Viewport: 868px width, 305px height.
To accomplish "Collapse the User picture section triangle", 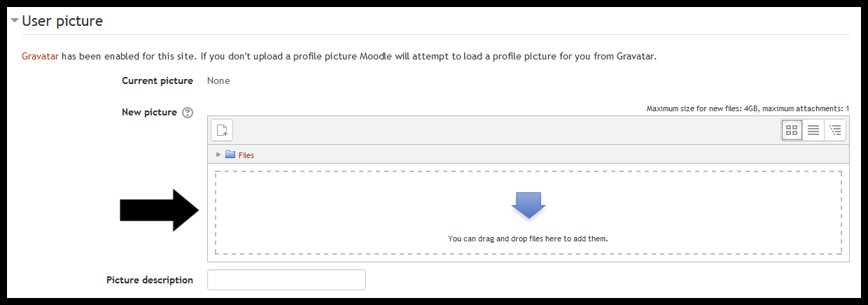I will [x=15, y=21].
